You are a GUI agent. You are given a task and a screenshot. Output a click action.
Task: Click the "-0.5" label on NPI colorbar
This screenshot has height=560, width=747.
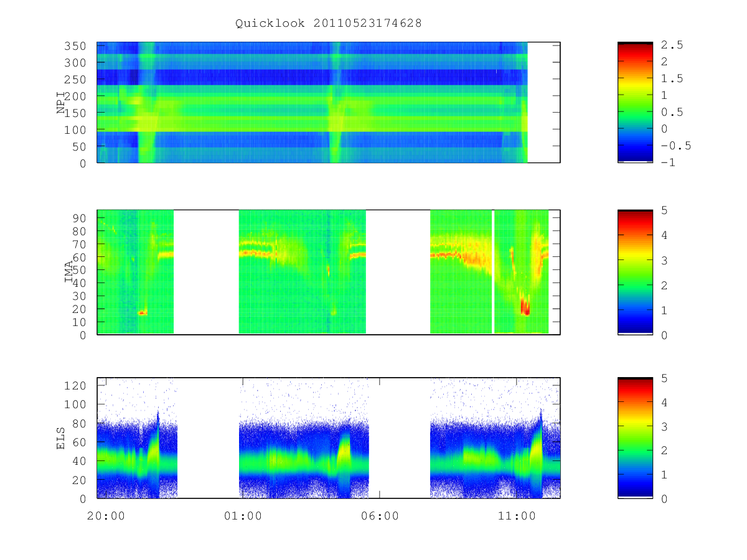coord(676,146)
